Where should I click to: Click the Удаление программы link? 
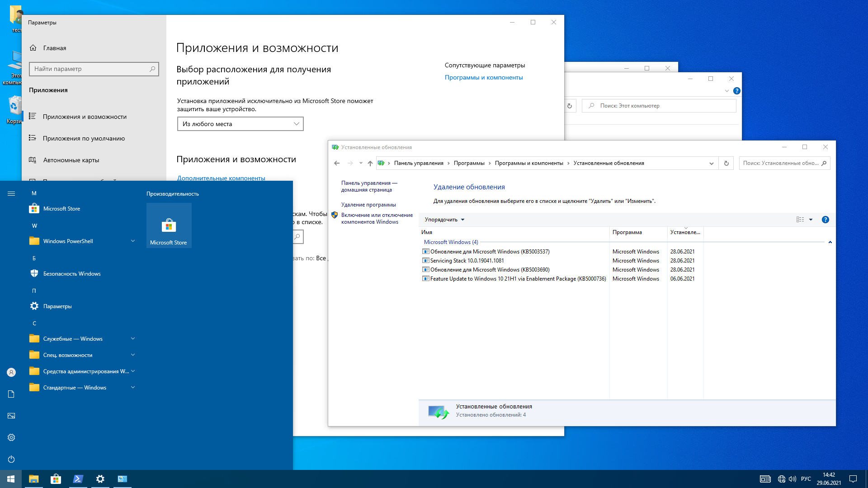(368, 205)
